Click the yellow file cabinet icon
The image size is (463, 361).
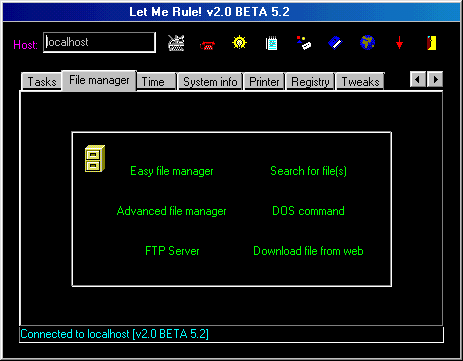coord(95,159)
